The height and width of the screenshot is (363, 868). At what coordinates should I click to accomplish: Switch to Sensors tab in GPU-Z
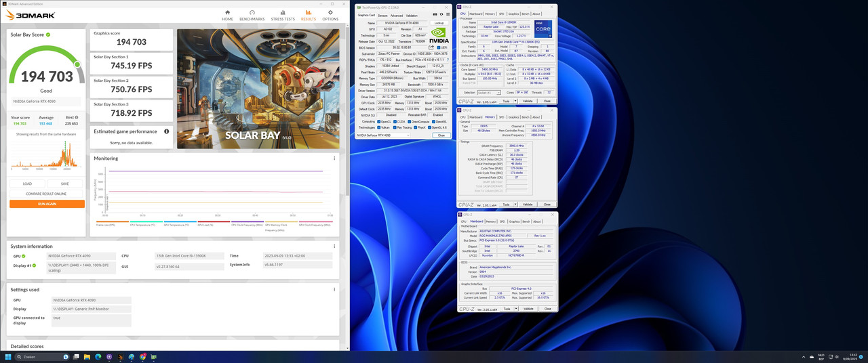[x=382, y=16]
